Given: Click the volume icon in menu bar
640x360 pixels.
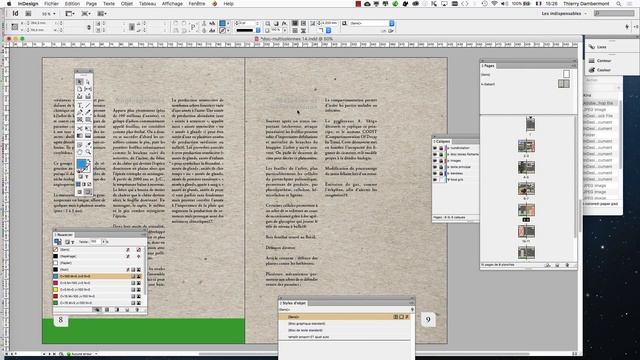Looking at the screenshot, I should (x=504, y=4).
